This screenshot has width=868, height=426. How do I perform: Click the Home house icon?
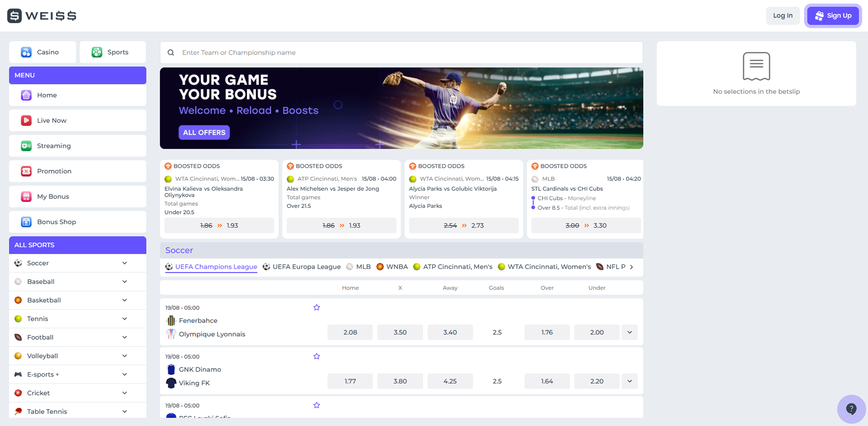(26, 95)
